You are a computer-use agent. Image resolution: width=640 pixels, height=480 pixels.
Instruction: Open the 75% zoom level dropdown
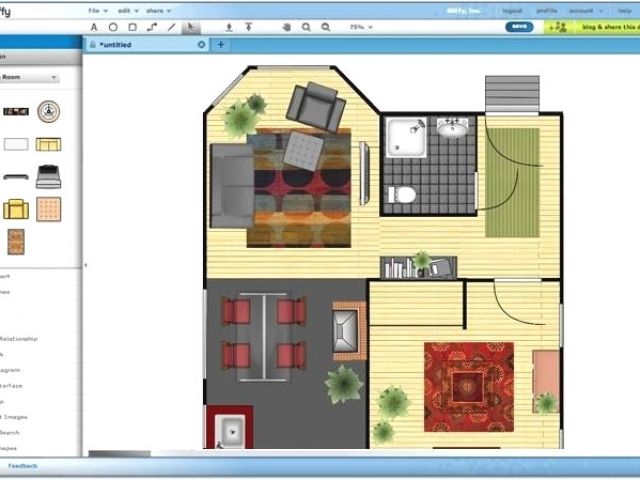[x=360, y=27]
